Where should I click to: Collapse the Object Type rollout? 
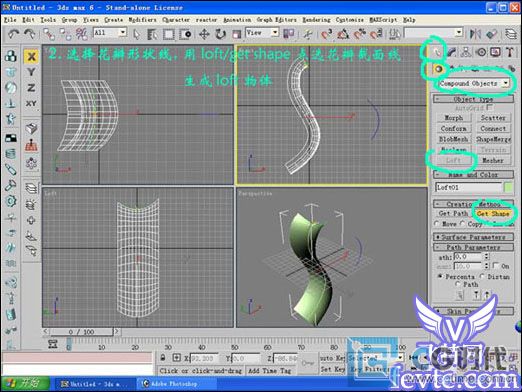point(473,99)
